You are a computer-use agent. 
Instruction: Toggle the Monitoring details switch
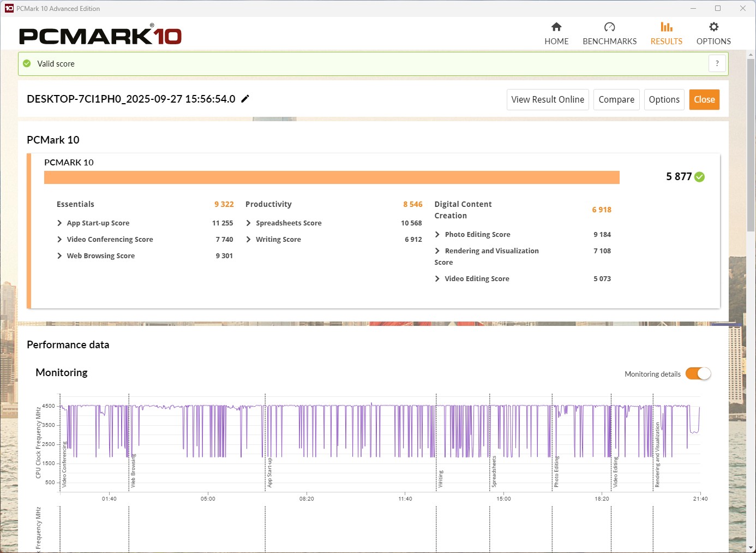click(698, 374)
